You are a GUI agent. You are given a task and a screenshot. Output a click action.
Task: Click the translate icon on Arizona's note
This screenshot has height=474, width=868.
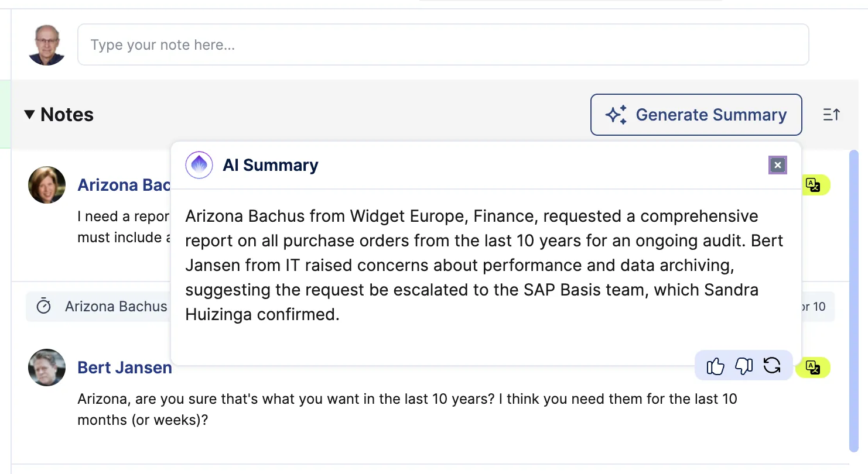click(814, 185)
